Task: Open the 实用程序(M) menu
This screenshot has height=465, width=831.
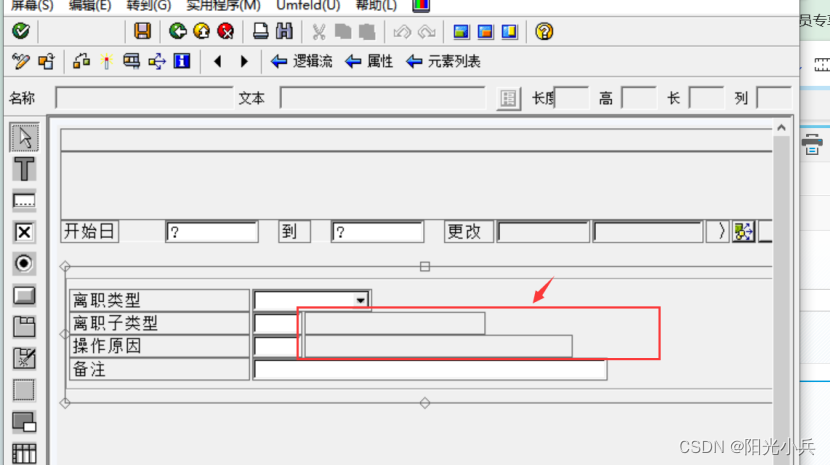Action: point(223,5)
